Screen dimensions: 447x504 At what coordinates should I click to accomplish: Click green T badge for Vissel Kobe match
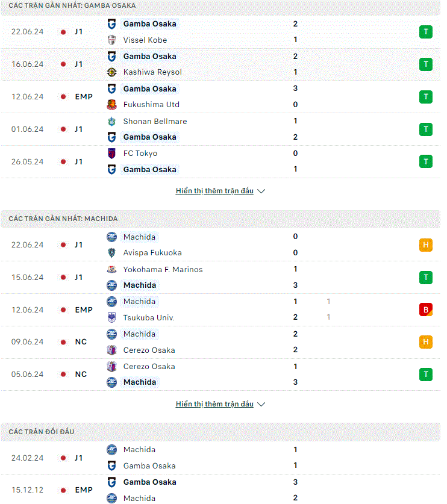pyautogui.click(x=426, y=32)
